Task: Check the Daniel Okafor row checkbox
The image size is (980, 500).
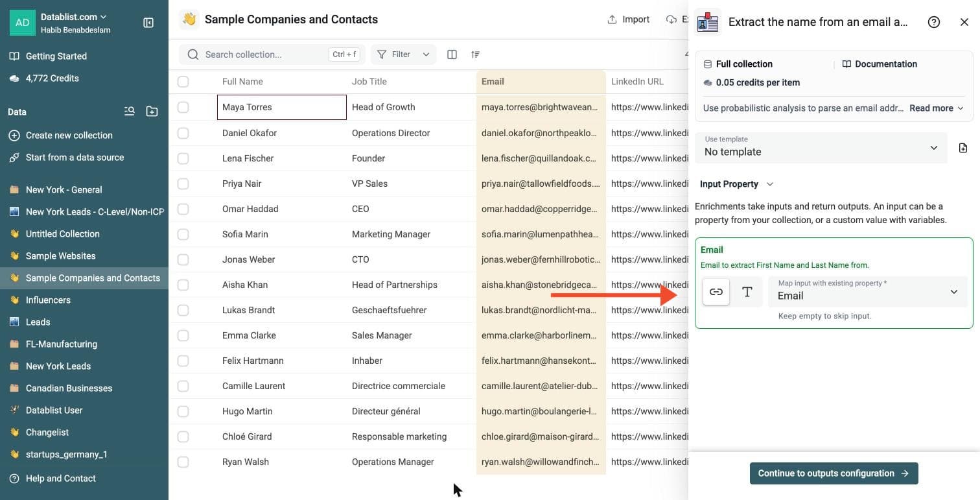Action: point(183,133)
